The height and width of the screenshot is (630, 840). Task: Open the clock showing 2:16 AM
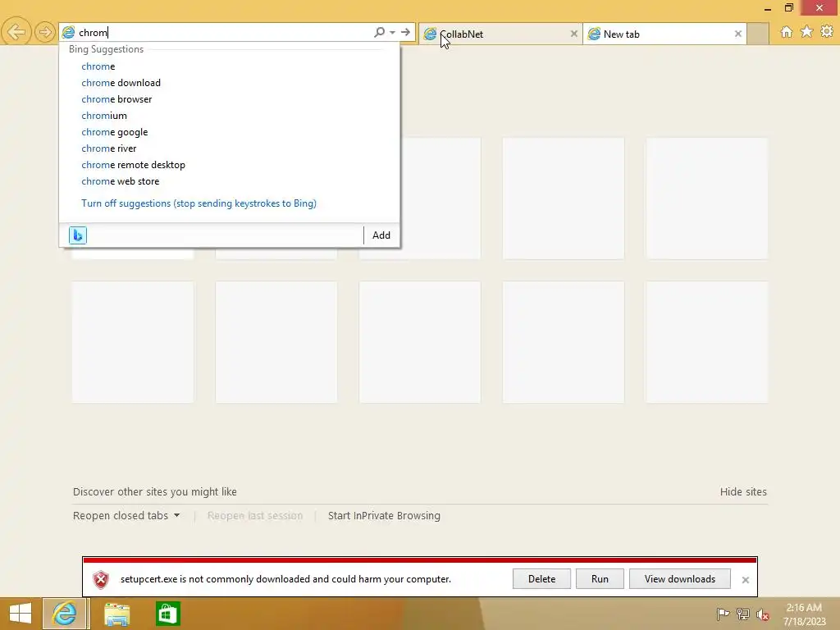[x=804, y=614]
